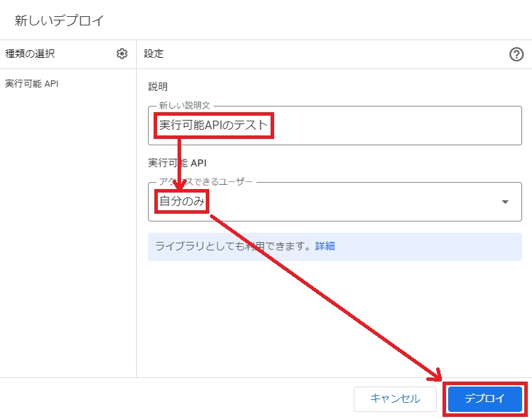Viewport: 532px width, 419px height.
Task: Click the 自分のみ access value
Action: point(182,201)
